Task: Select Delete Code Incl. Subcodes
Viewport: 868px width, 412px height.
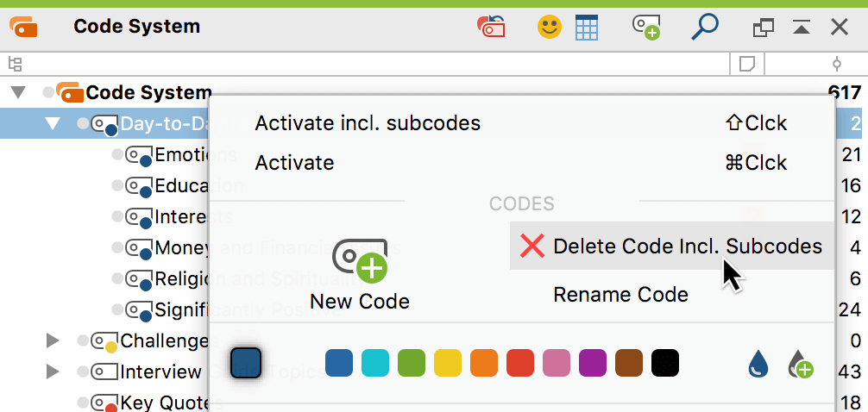Action: pyautogui.click(x=671, y=247)
